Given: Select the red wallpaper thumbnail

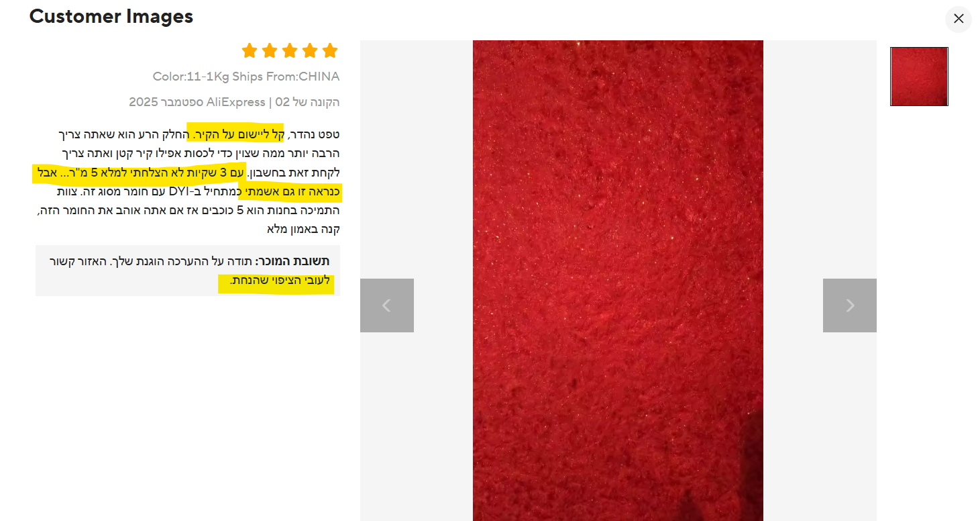Looking at the screenshot, I should (919, 77).
